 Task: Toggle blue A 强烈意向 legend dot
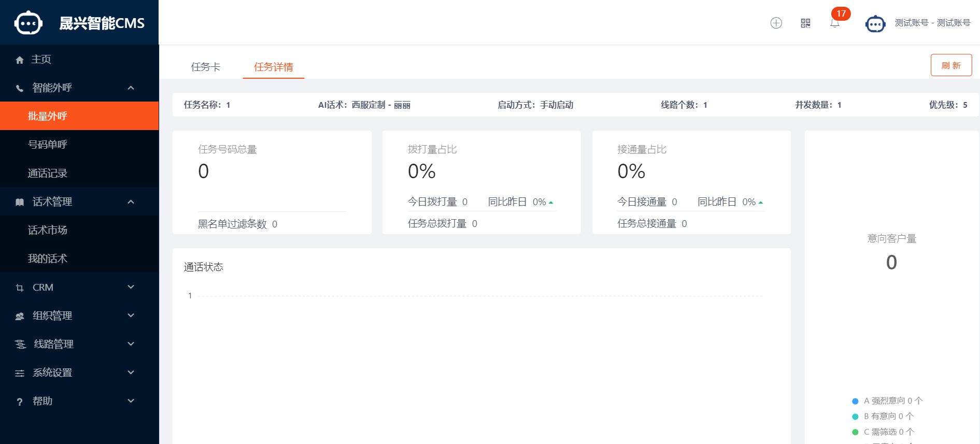855,401
